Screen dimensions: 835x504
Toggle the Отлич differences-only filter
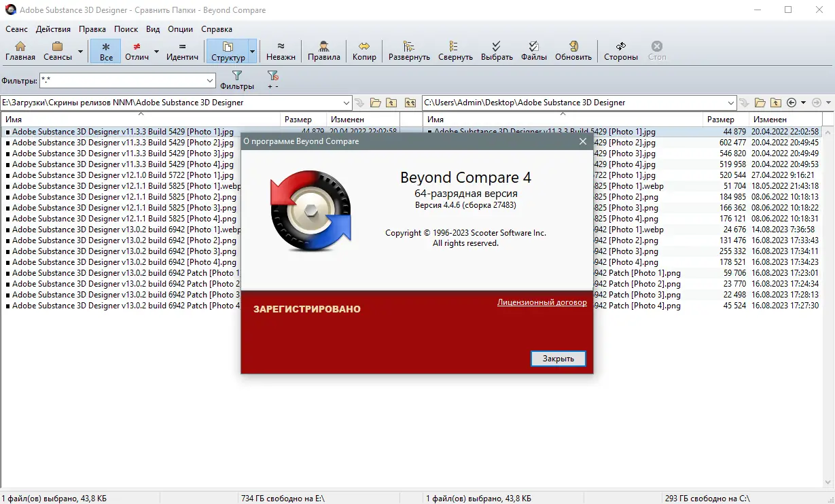(x=139, y=50)
